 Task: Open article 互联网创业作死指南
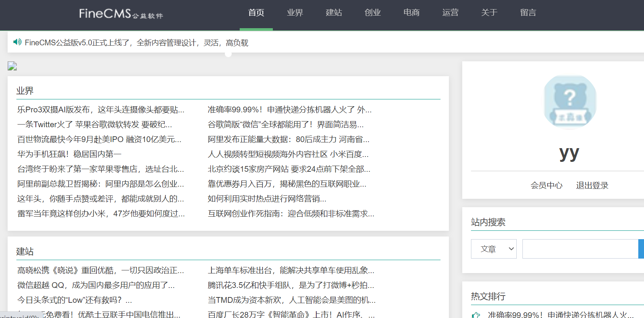(291, 214)
